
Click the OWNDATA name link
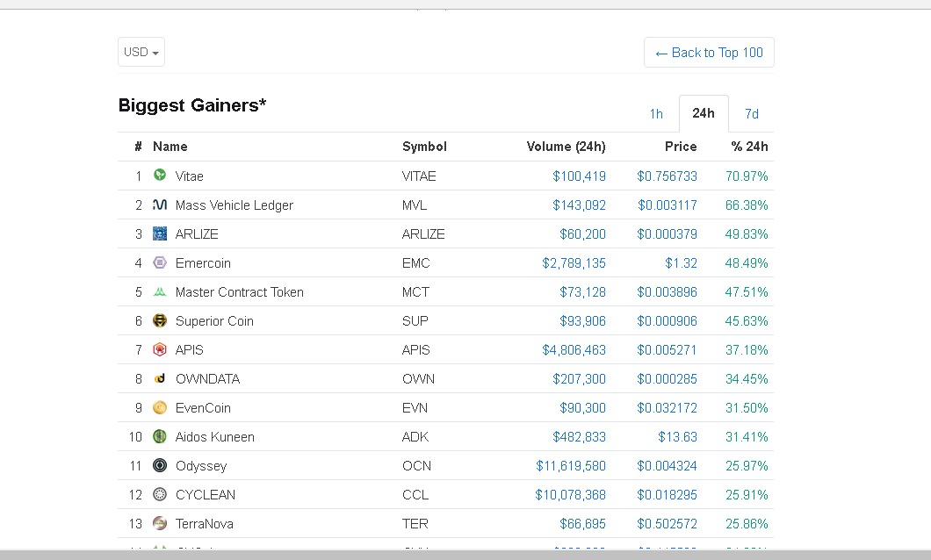click(x=208, y=379)
